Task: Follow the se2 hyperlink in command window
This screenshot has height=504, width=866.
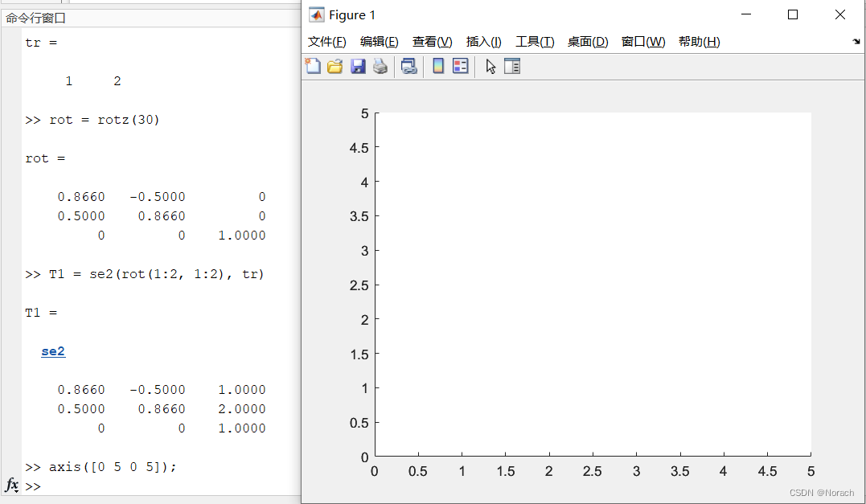Action: click(53, 351)
